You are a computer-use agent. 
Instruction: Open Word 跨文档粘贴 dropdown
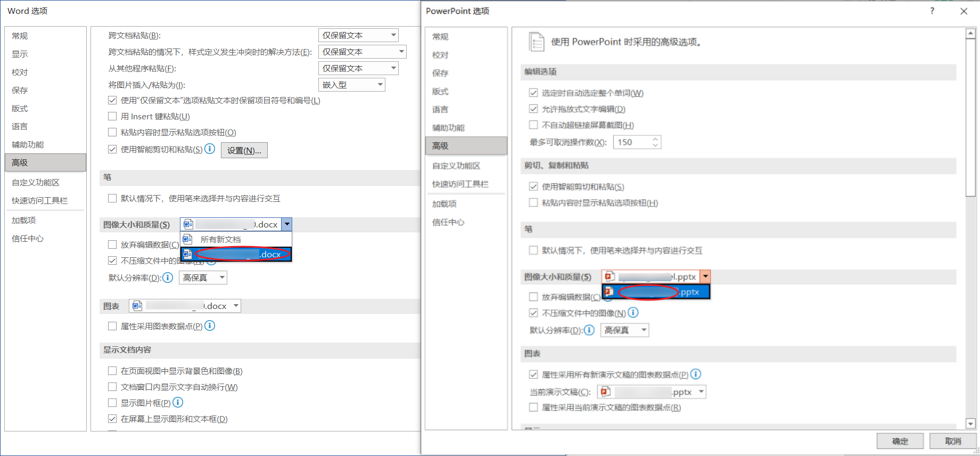(358, 35)
